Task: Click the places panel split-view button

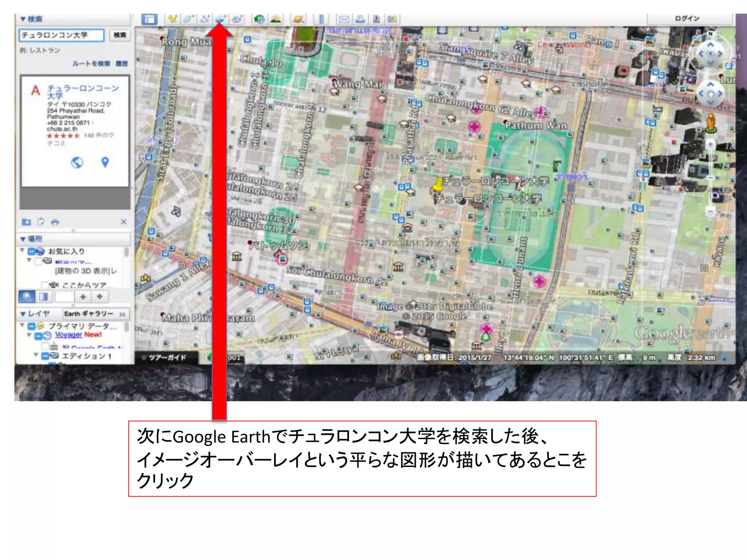Action: pyautogui.click(x=44, y=297)
